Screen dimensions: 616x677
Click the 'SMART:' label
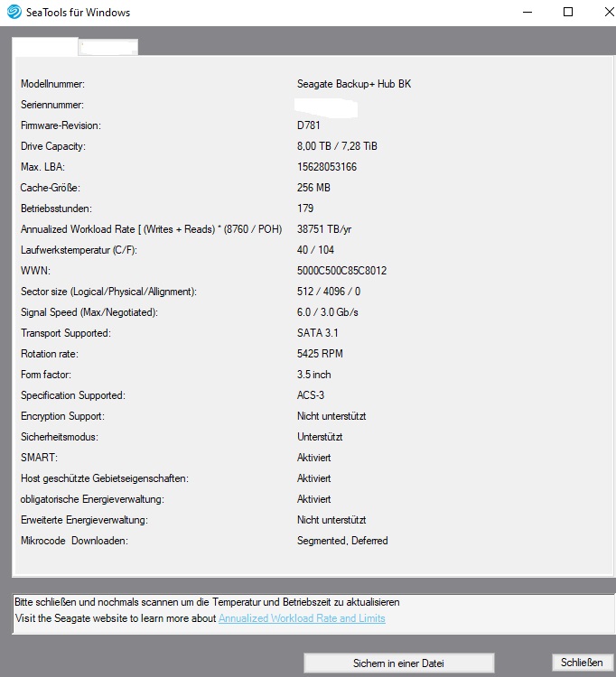pyautogui.click(x=39, y=458)
